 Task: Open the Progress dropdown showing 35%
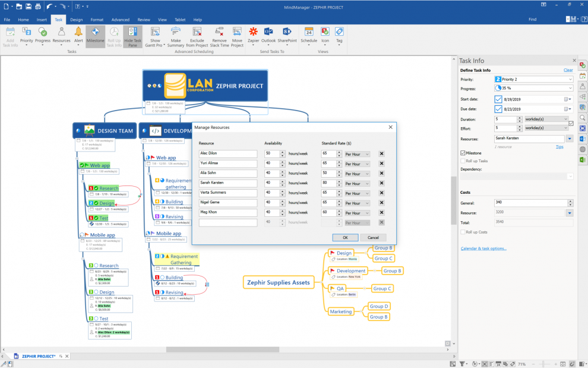[569, 88]
